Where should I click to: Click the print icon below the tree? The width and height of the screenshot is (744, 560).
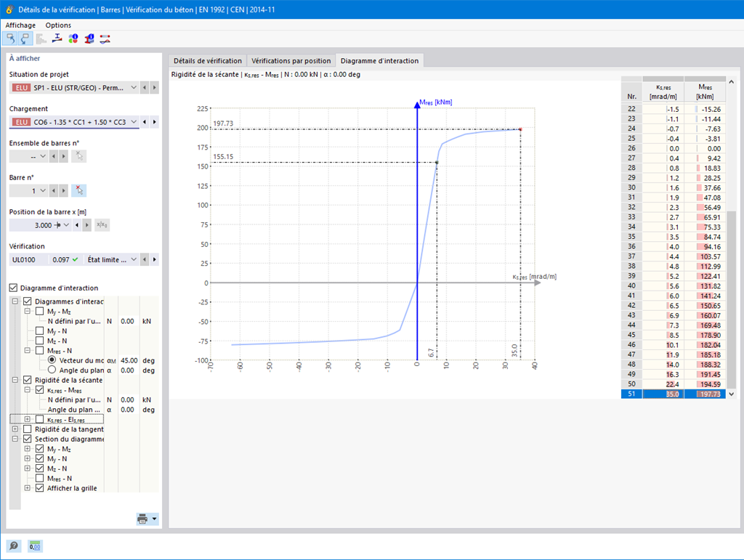tap(142, 519)
